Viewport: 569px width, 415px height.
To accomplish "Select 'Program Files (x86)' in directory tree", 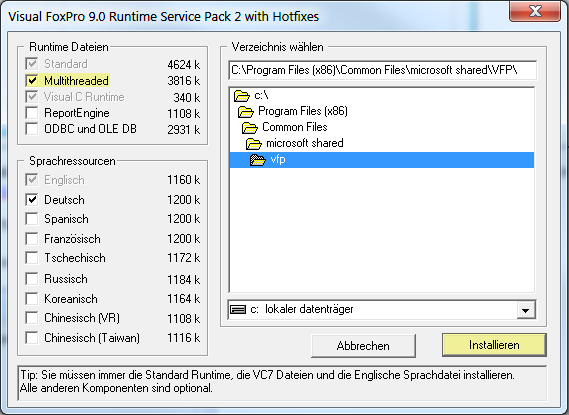I will coord(303,111).
